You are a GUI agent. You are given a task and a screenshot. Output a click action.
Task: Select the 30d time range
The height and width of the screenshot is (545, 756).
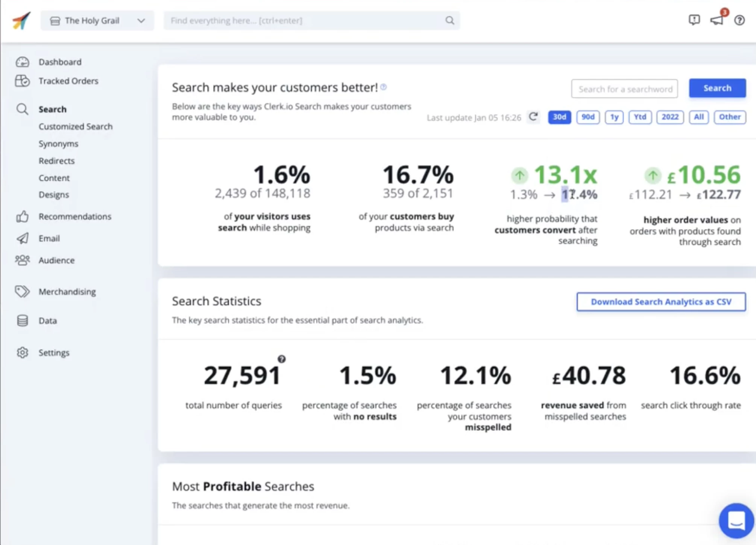[x=559, y=117]
